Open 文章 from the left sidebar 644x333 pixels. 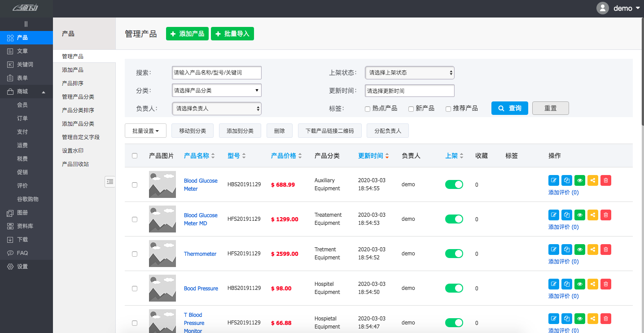pyautogui.click(x=20, y=51)
